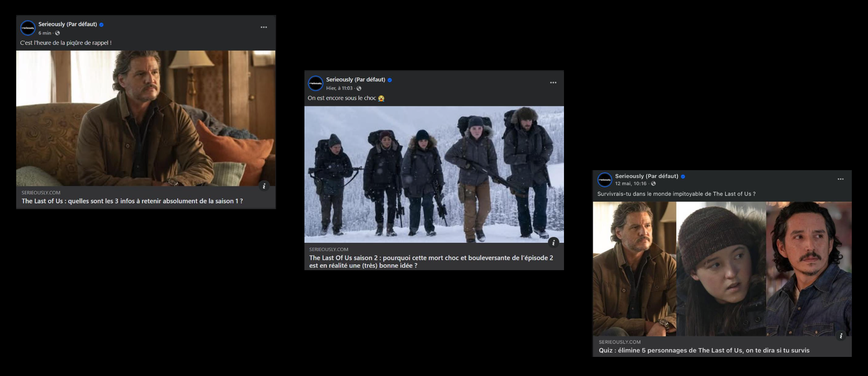Open three-dot menu on "sous le choc" post
The image size is (868, 376).
[x=553, y=83]
